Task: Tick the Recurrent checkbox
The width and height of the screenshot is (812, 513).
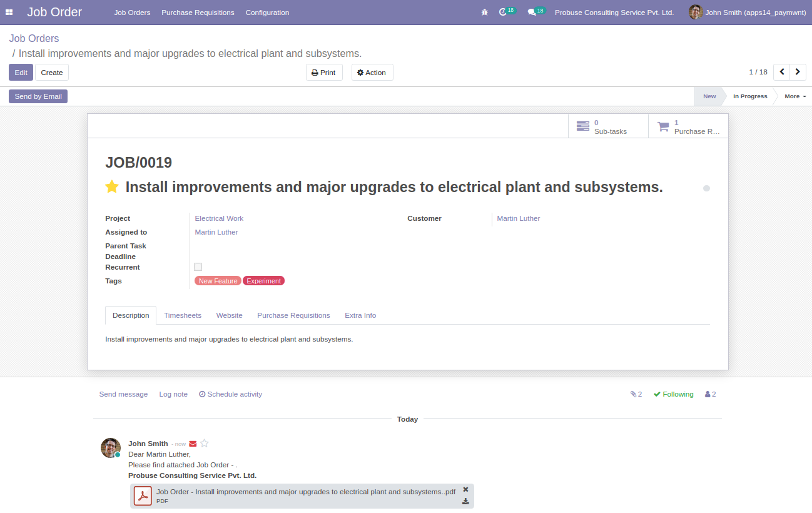Action: pos(198,267)
